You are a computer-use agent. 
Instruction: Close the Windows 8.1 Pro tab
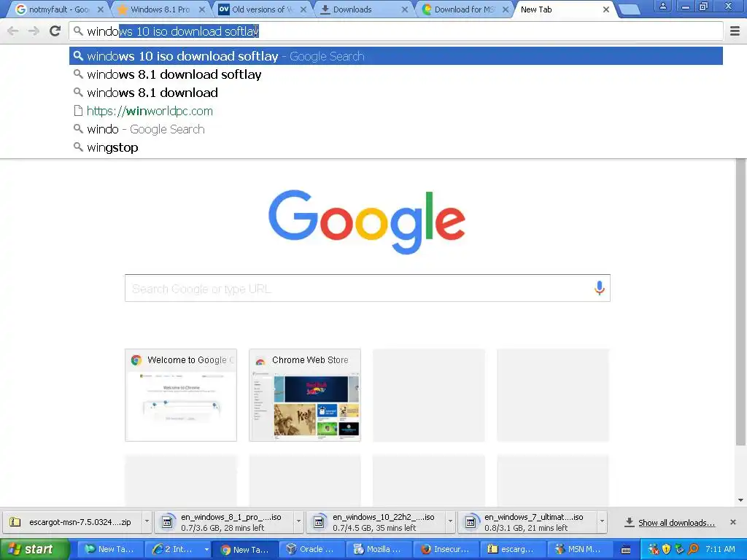point(202,9)
